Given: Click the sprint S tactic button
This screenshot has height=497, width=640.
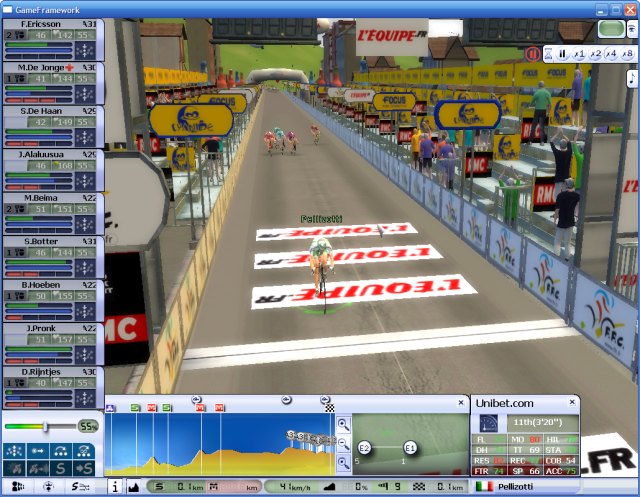Looking at the screenshot, I should pos(59,468).
